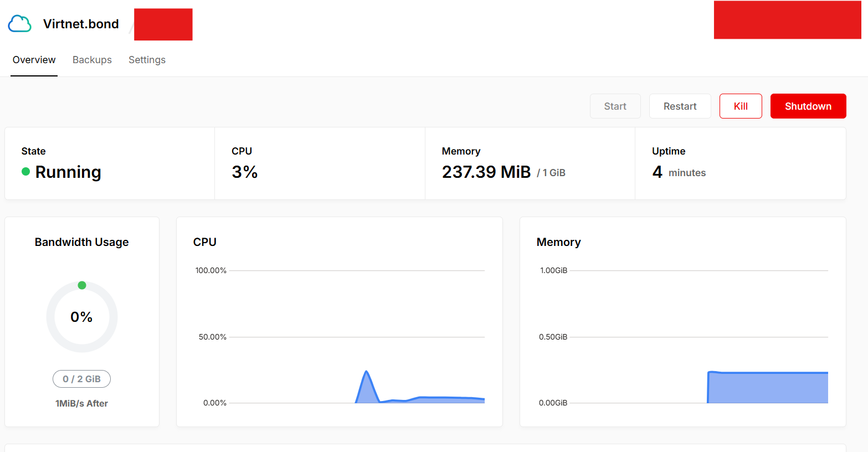The image size is (868, 452).
Task: Open the Settings tab
Action: [147, 60]
